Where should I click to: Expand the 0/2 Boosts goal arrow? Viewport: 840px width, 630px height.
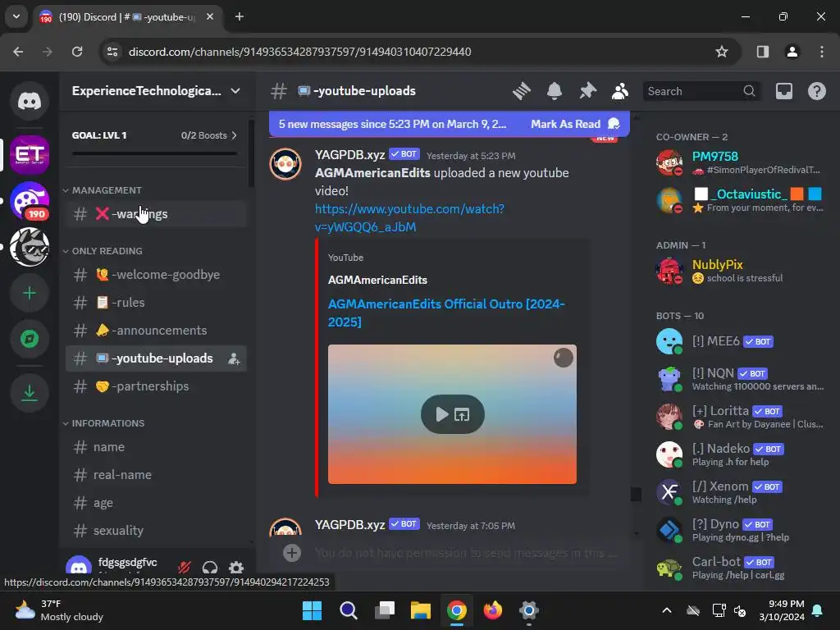[234, 135]
